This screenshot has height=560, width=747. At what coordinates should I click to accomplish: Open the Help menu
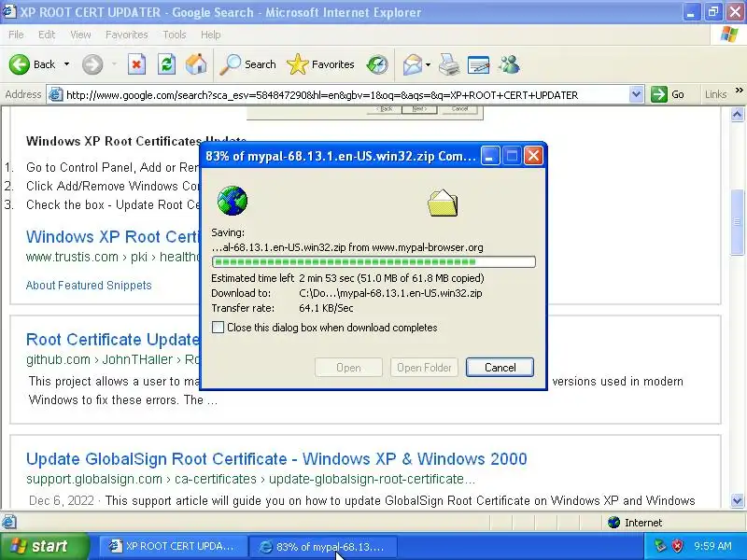[211, 35]
